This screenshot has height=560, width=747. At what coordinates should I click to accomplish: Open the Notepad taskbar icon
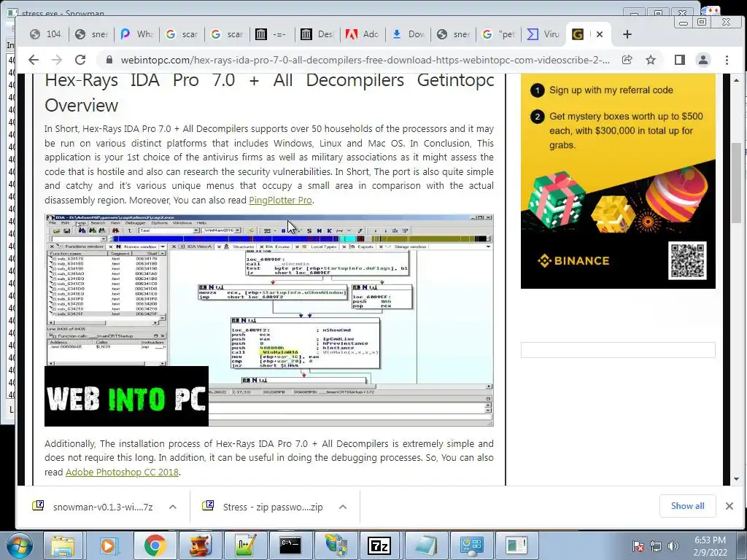pos(425,545)
